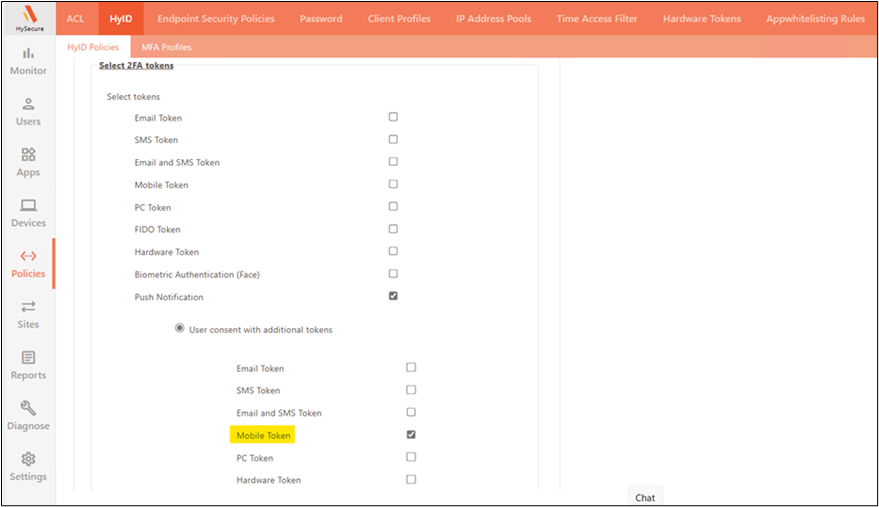Enable the top Email Token checkbox
The height and width of the screenshot is (507, 879).
[393, 117]
